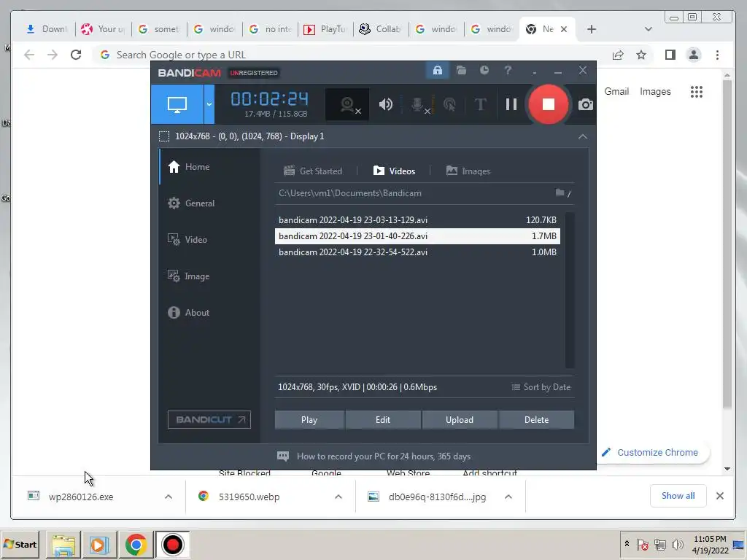Switch to Get Started tab
This screenshot has height=560, width=747.
click(x=313, y=171)
